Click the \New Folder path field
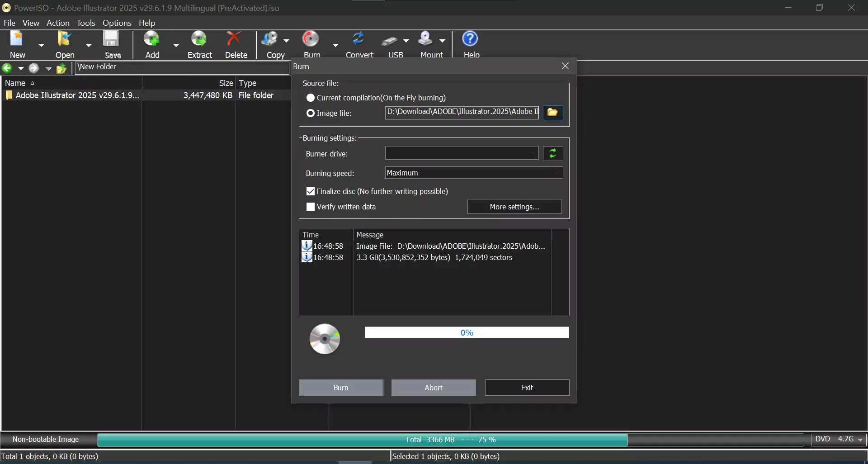The width and height of the screenshot is (868, 464). point(182,67)
